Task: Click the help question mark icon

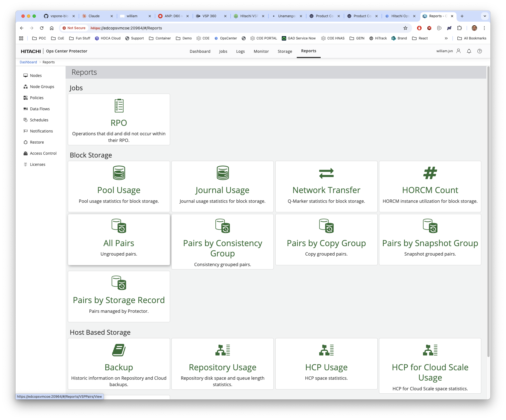Action: click(x=480, y=51)
